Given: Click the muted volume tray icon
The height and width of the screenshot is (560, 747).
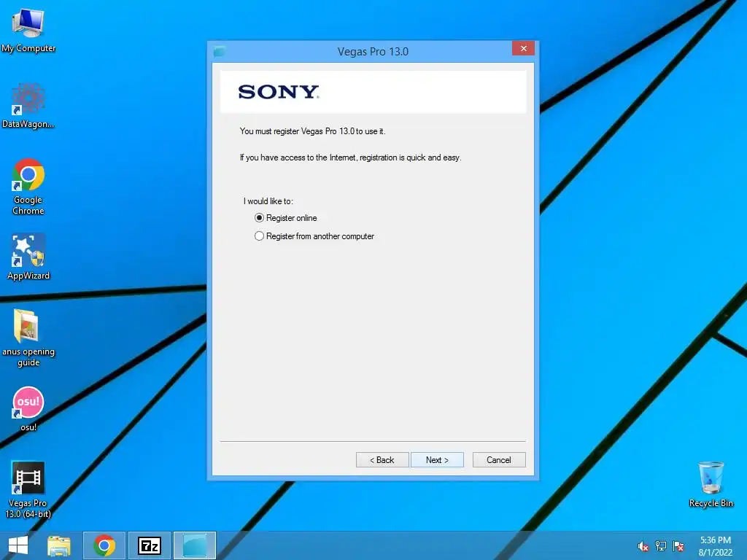Looking at the screenshot, I should point(643,546).
